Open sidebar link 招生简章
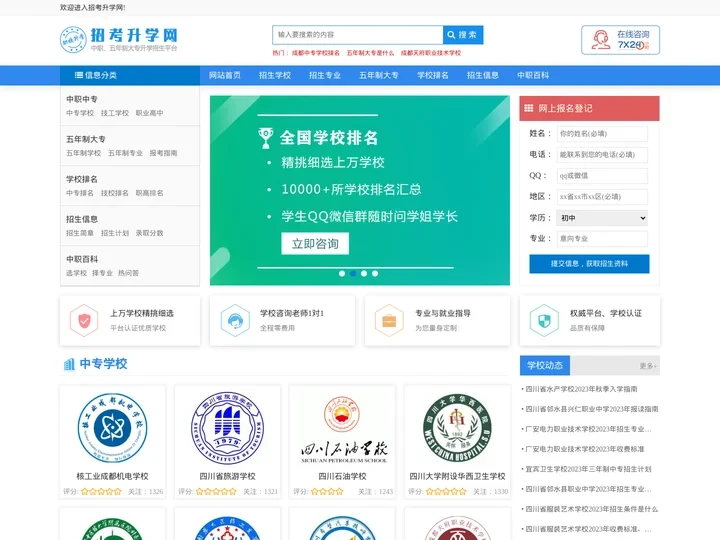 click(79, 233)
